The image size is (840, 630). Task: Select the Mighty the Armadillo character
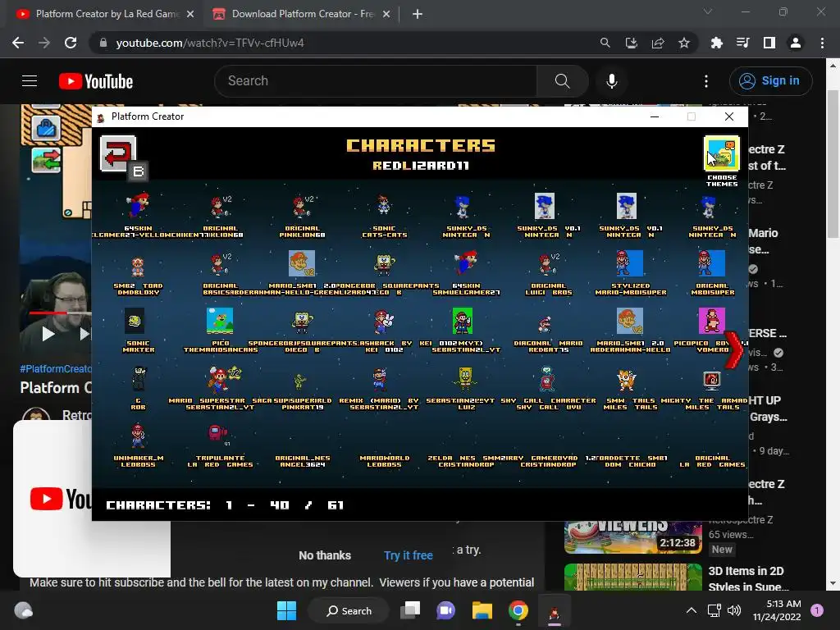(x=711, y=380)
